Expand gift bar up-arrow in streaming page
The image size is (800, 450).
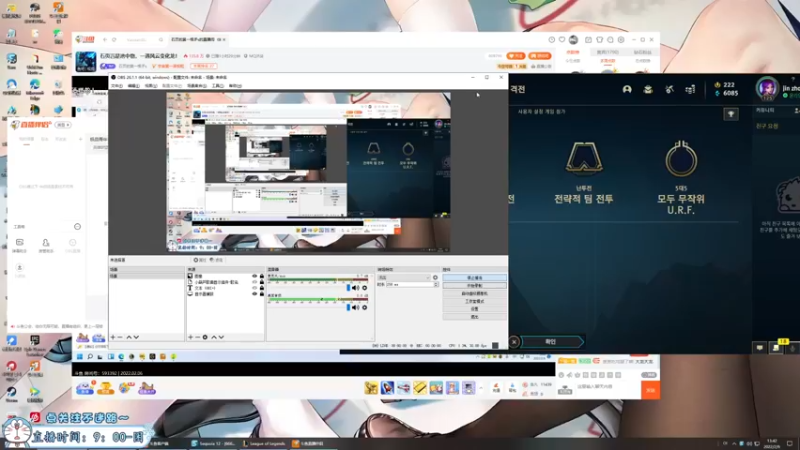(481, 388)
